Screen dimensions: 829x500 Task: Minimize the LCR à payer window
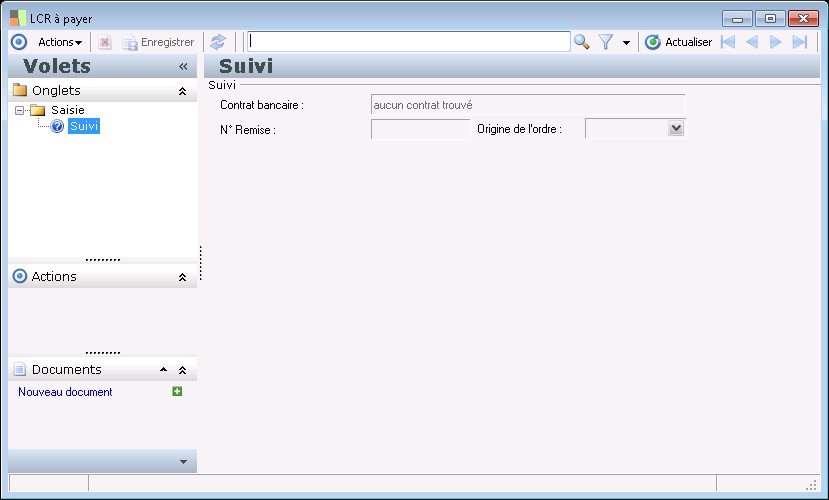(x=737, y=18)
